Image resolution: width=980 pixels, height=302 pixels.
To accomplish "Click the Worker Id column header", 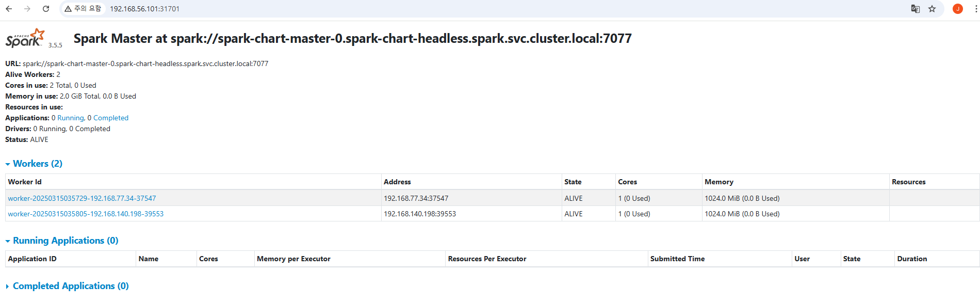I will (25, 181).
